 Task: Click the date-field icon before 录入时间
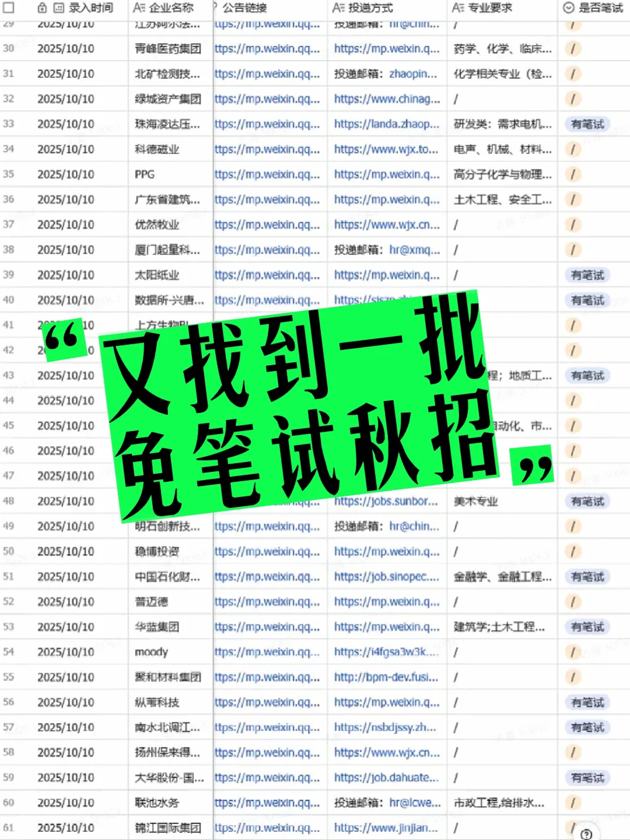coord(59,8)
